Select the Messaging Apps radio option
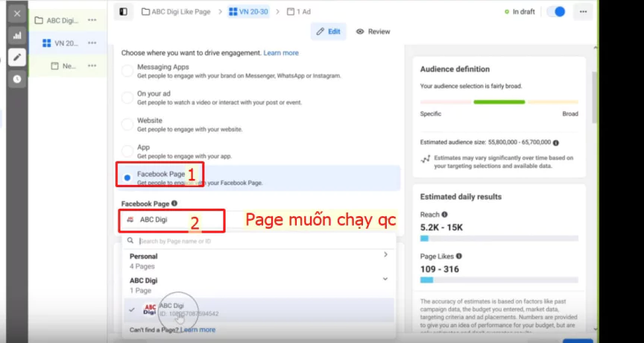644x343 pixels. pos(127,71)
